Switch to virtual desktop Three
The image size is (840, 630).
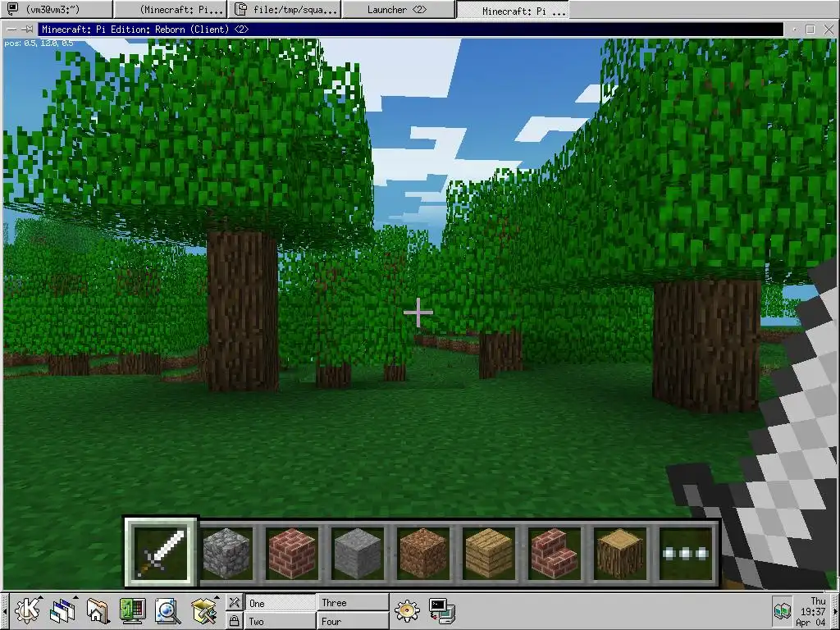[353, 603]
